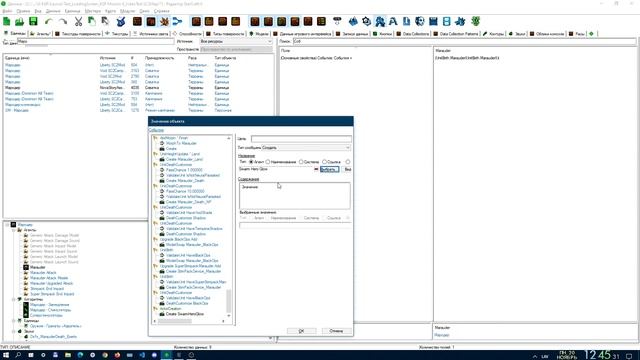
Task: Click the scroll-up arrow of the event tree
Action: (229, 138)
